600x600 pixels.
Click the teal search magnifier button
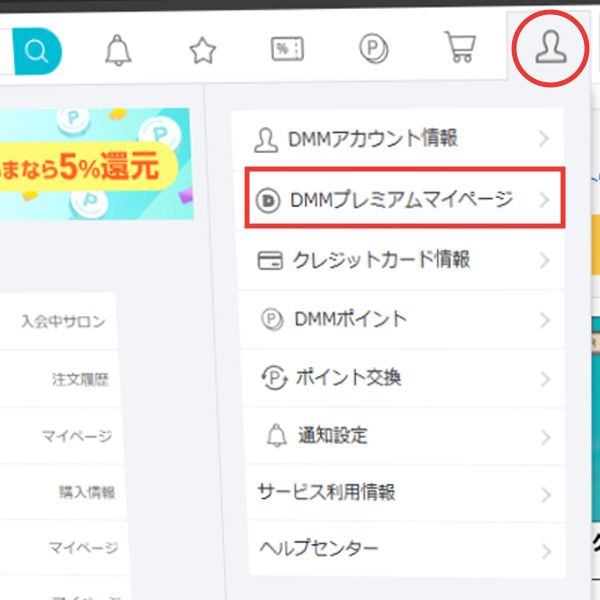tap(37, 51)
